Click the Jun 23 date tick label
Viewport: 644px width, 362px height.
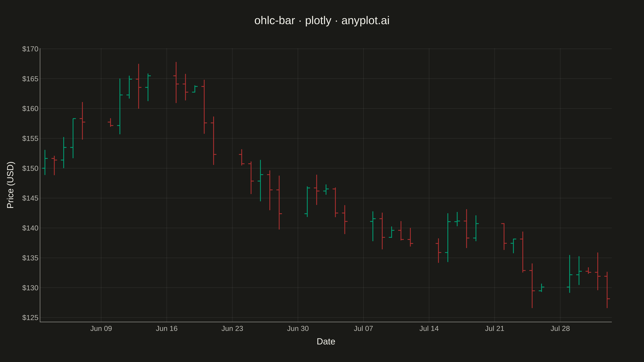pyautogui.click(x=232, y=328)
